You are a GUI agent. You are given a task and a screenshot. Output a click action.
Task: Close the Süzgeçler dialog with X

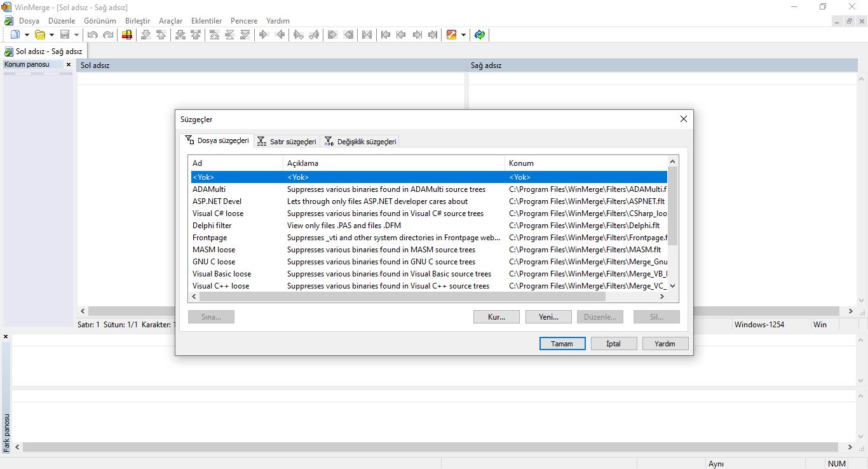[x=684, y=119]
